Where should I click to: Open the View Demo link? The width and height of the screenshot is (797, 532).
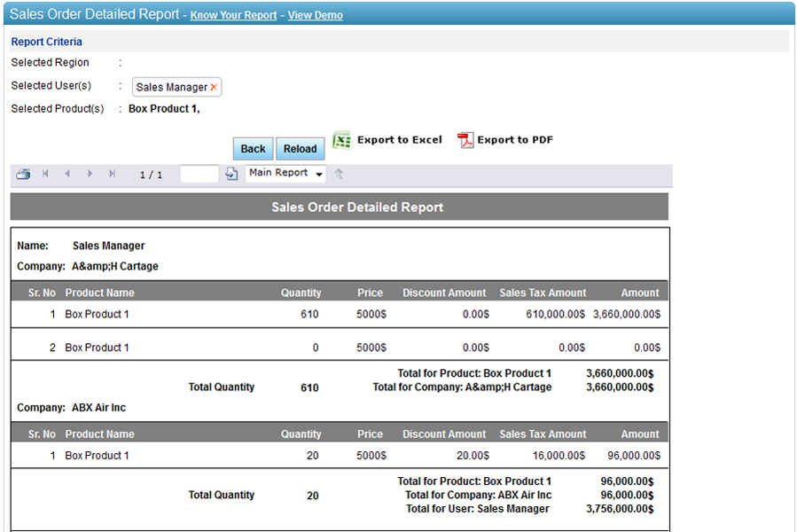[x=316, y=15]
